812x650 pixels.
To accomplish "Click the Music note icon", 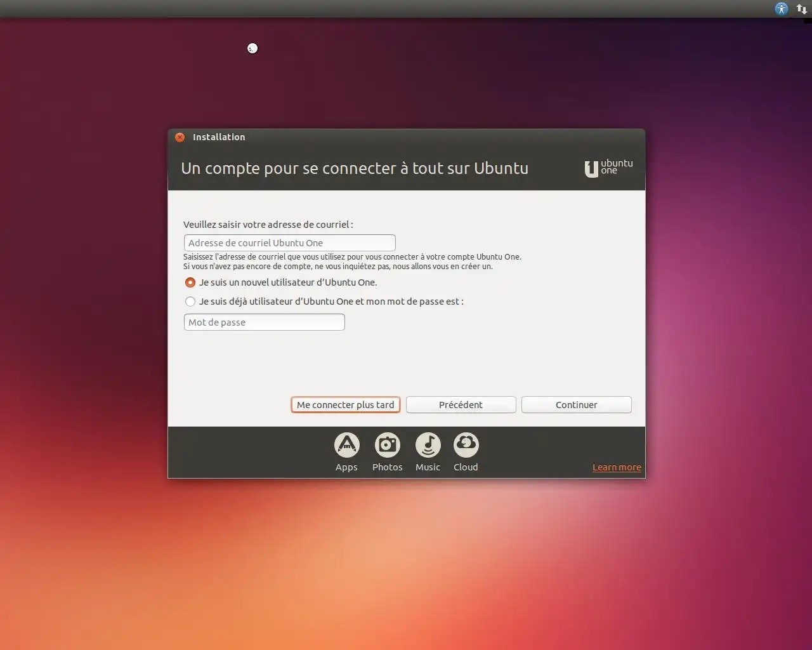I will tap(428, 445).
